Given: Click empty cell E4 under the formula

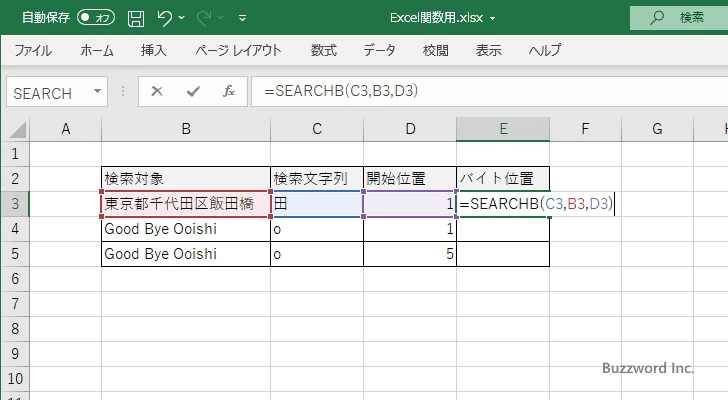Looking at the screenshot, I should [503, 229].
